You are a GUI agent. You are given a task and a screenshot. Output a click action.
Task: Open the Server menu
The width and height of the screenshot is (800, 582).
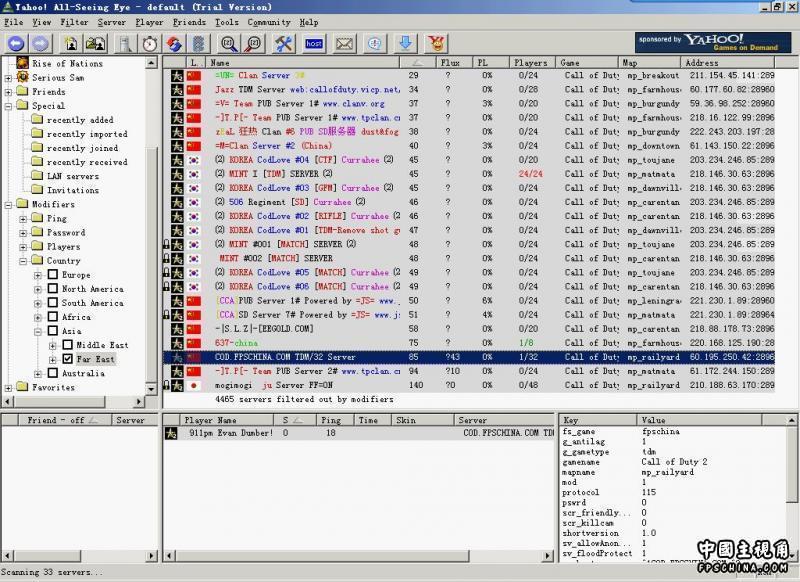111,22
